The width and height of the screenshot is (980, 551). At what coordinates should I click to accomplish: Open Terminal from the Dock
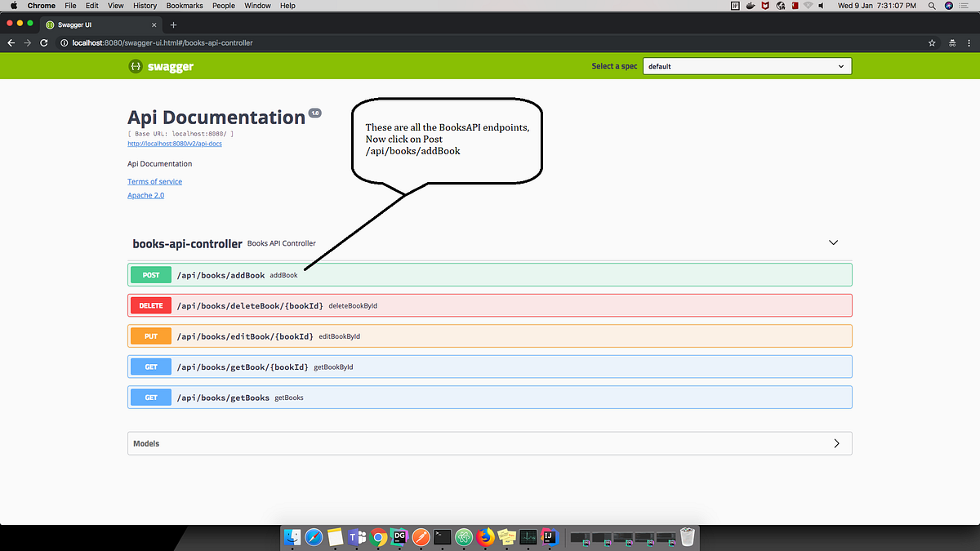(x=442, y=536)
